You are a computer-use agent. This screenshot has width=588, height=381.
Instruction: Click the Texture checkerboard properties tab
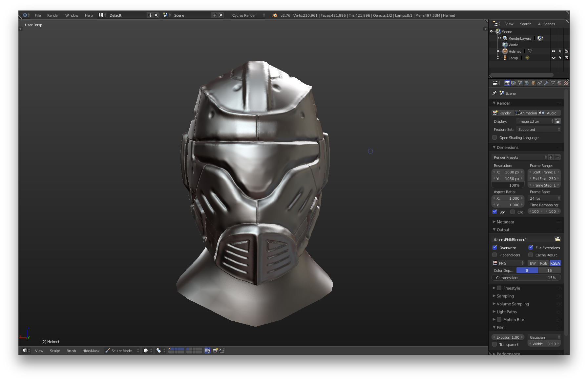pos(566,83)
